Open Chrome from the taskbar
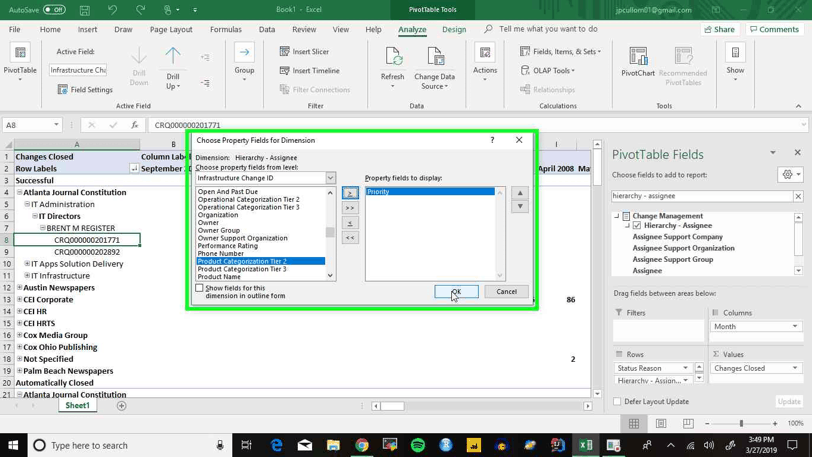814x459 pixels. pyautogui.click(x=362, y=446)
